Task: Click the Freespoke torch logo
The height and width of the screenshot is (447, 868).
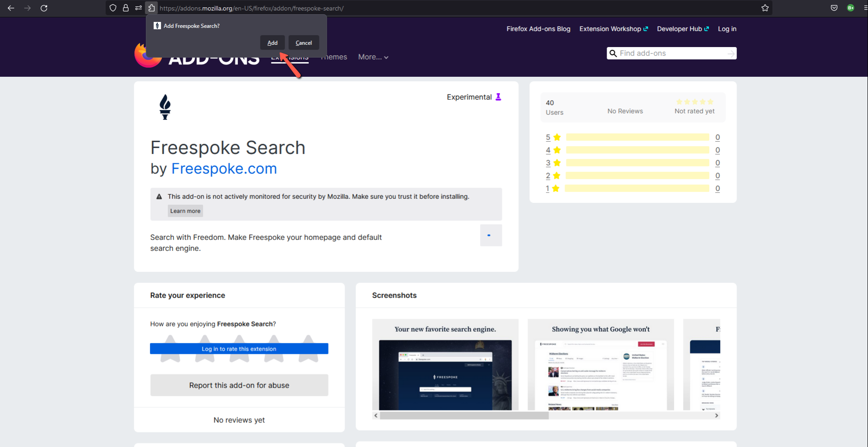Action: 165,107
